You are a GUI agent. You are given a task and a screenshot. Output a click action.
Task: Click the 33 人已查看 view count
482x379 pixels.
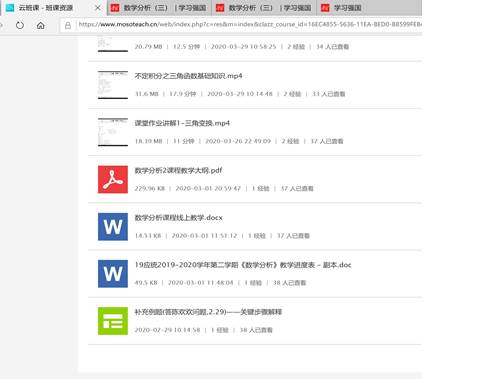[x=328, y=94]
